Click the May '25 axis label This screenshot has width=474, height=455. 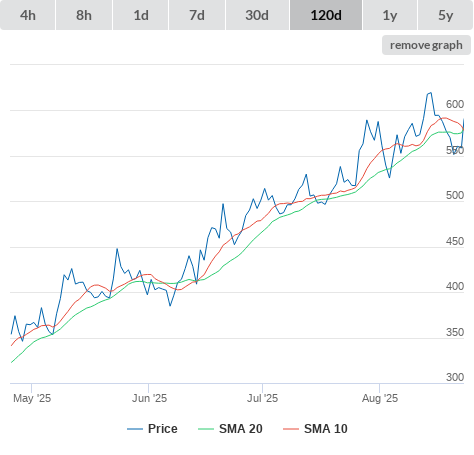pyautogui.click(x=32, y=398)
